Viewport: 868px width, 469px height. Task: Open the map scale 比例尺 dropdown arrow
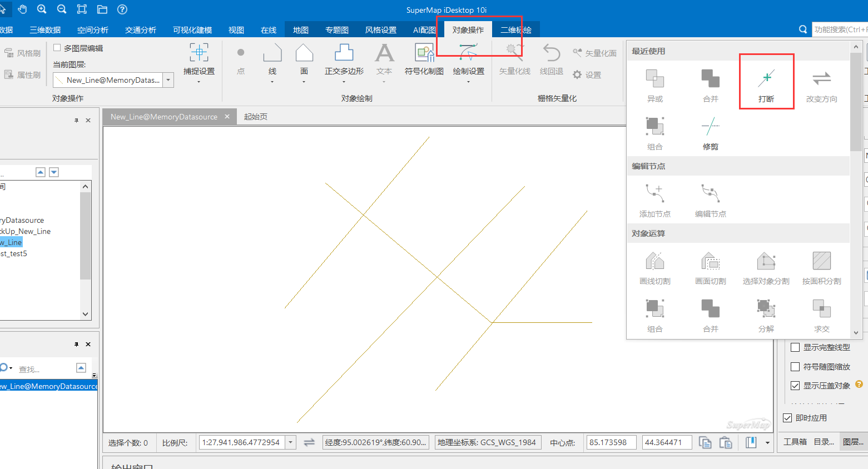pos(291,442)
